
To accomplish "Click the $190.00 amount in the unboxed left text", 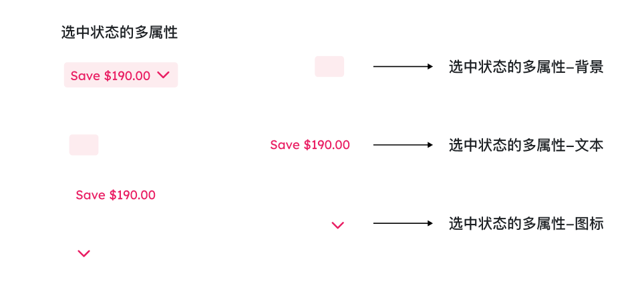I will click(x=132, y=195).
